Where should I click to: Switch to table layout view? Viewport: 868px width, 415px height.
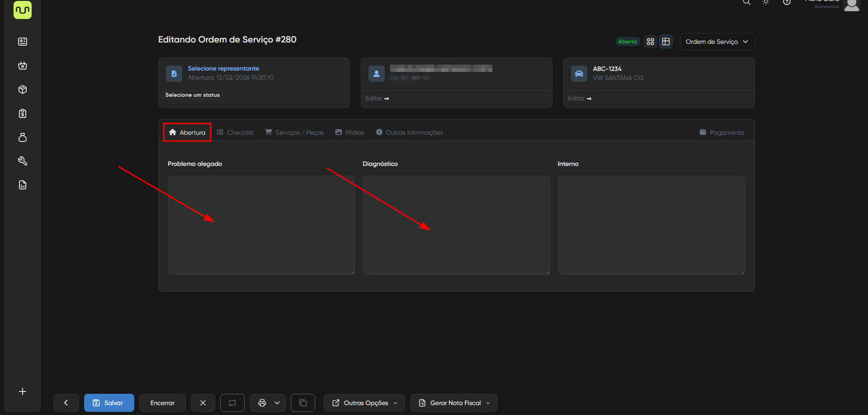pyautogui.click(x=666, y=42)
